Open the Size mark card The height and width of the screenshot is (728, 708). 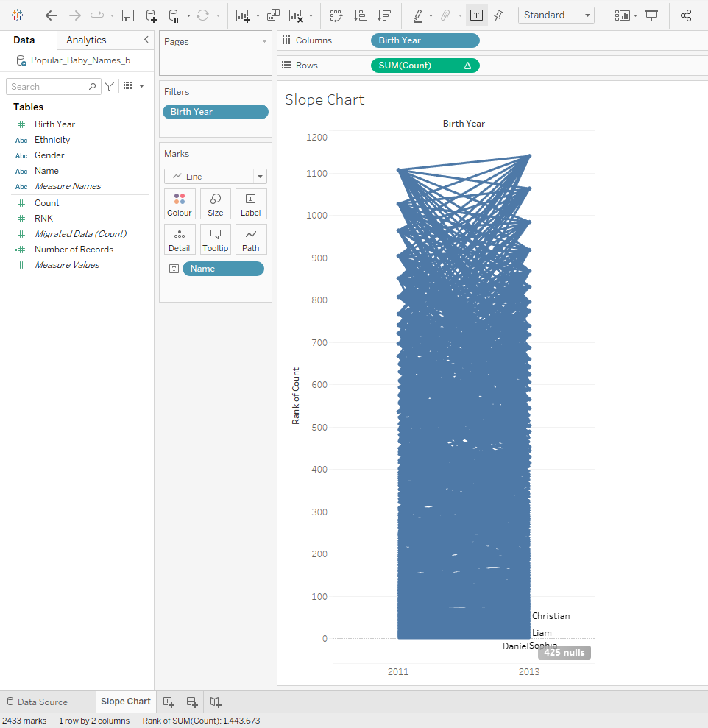coord(215,204)
